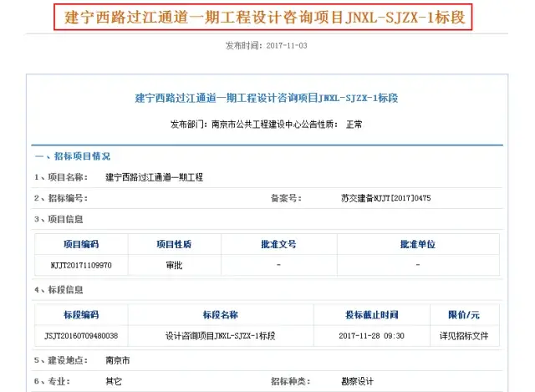535x392 pixels.
Task: Click column header 标段名称
Action: (x=221, y=315)
